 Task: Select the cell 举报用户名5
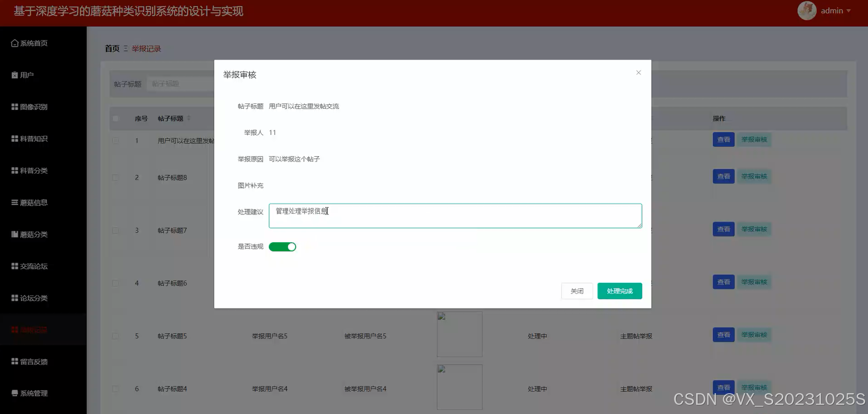pos(269,336)
